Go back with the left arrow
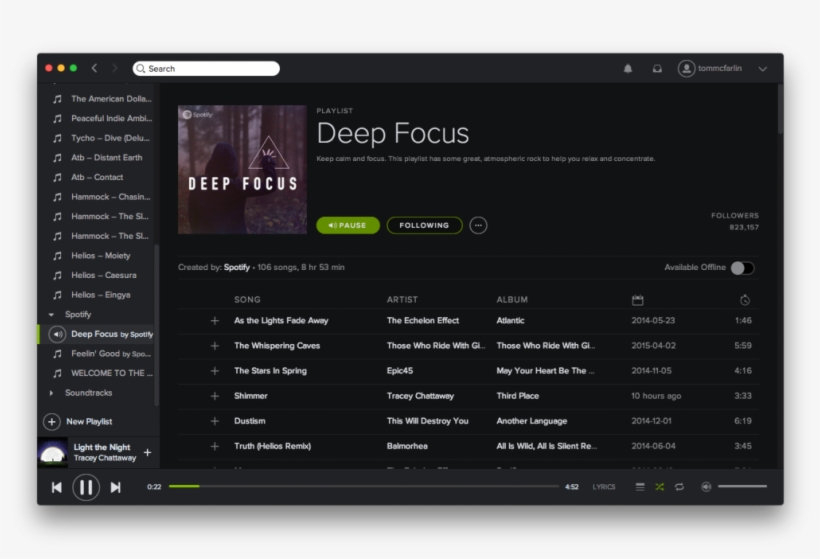The width and height of the screenshot is (820, 559). click(x=94, y=68)
